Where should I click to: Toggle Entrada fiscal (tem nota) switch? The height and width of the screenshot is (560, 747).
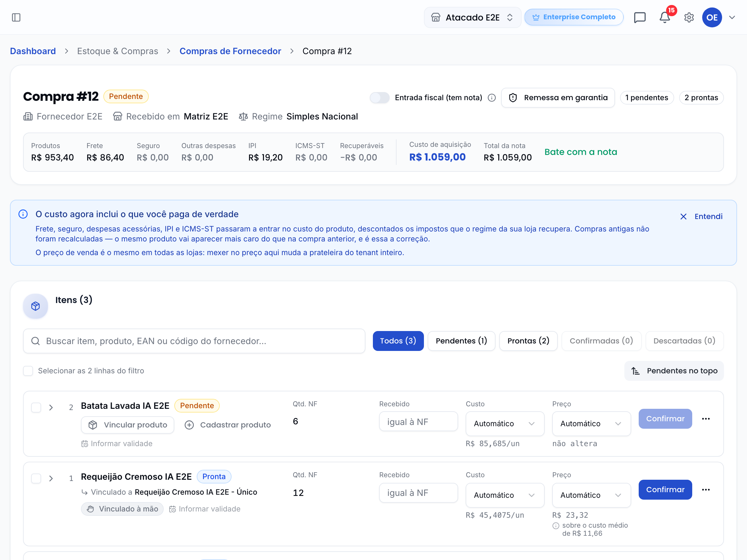coord(380,98)
